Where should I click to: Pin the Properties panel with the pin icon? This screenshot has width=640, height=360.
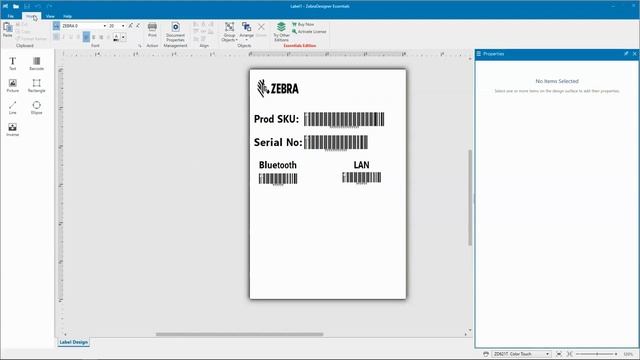pyautogui.click(x=626, y=53)
